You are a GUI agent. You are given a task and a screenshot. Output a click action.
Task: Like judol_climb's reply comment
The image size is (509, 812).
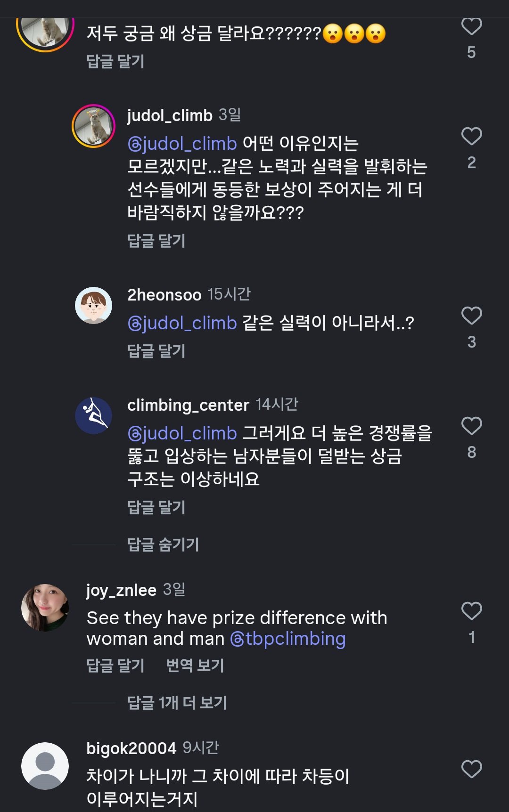(471, 137)
